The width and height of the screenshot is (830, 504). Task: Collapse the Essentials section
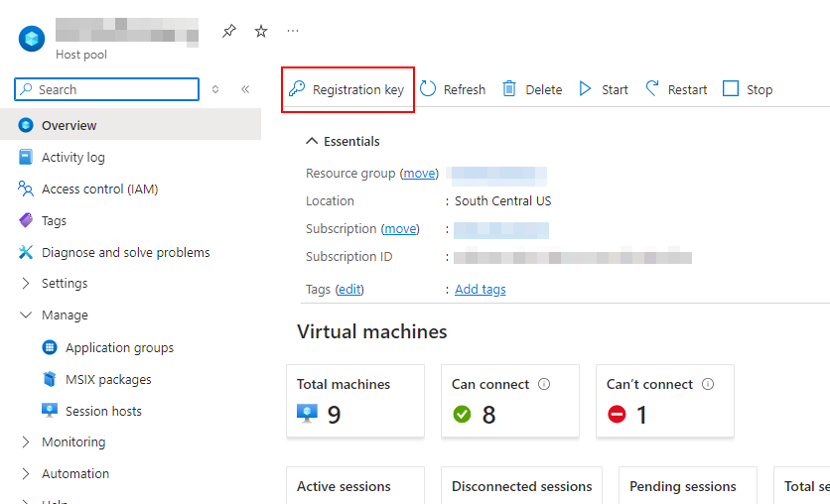point(312,141)
